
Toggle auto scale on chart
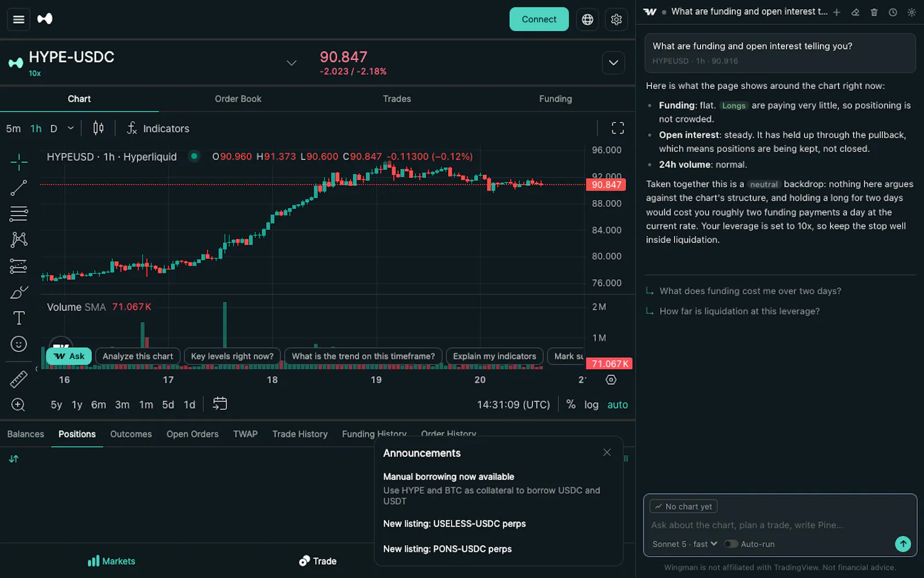point(617,405)
